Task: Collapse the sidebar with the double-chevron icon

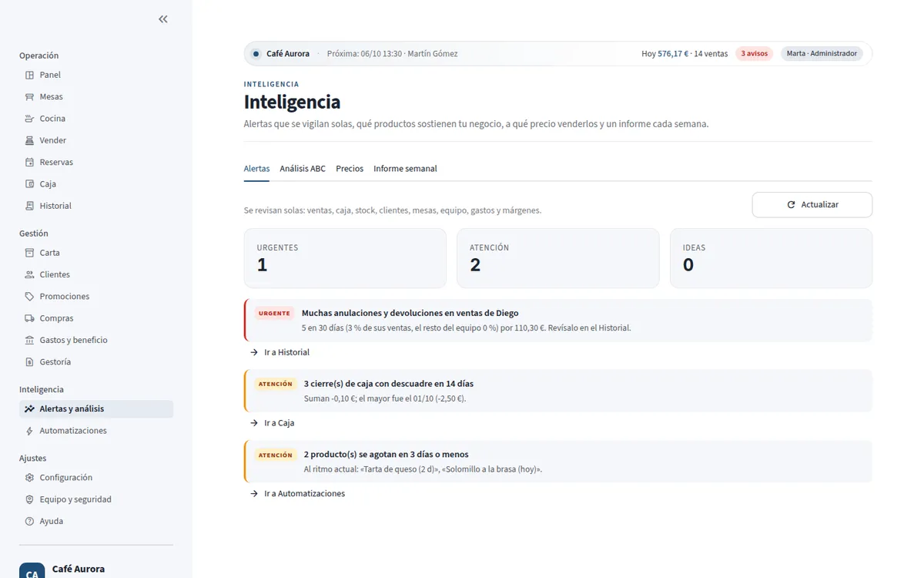Action: [163, 19]
